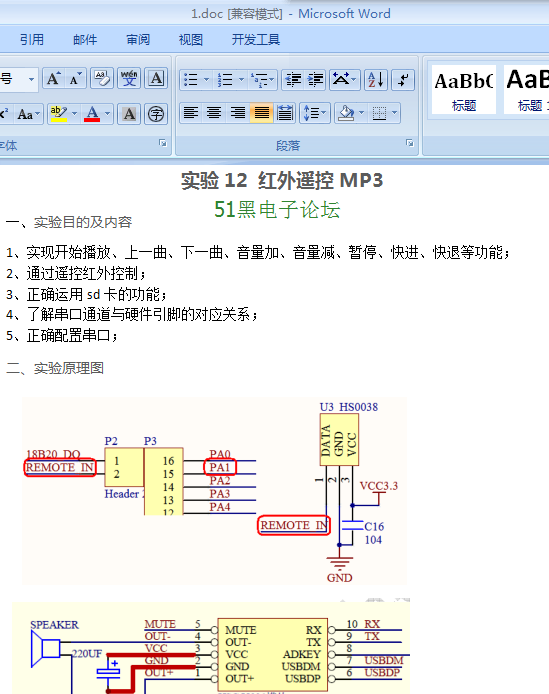The image size is (549, 694).
Task: Open the Phonetic Guide (wén) tool
Action: click(129, 79)
